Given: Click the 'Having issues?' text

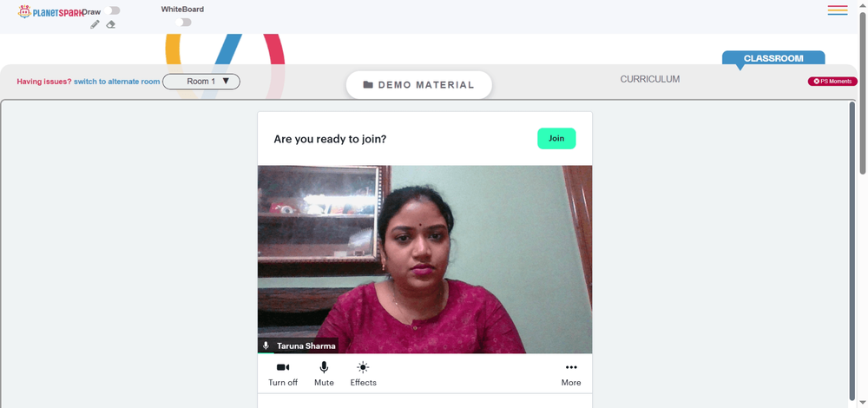Looking at the screenshot, I should click(43, 82).
